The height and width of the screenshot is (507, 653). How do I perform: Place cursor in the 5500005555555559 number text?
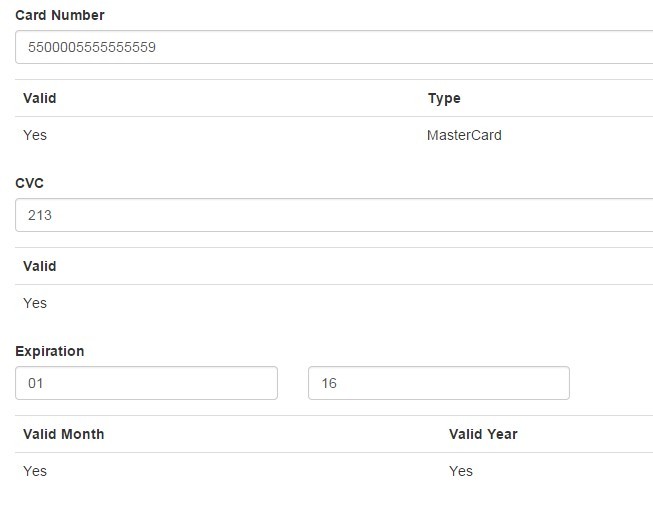[x=91, y=47]
